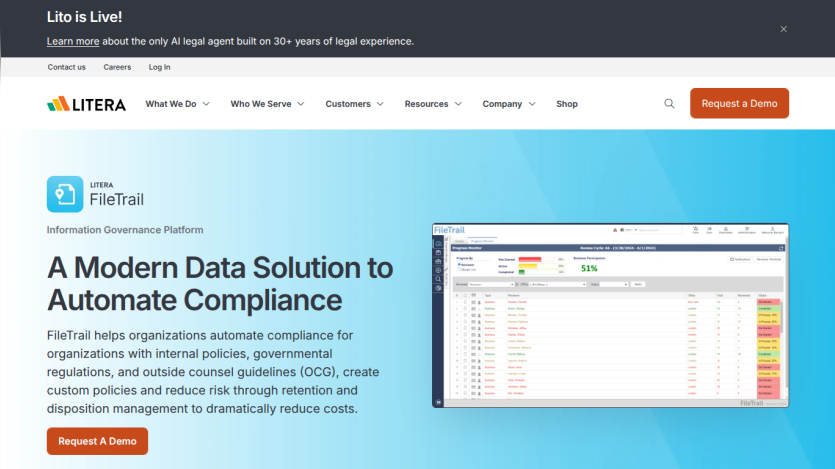Close the Lito is Live banner
This screenshot has width=835, height=469.
click(x=783, y=29)
